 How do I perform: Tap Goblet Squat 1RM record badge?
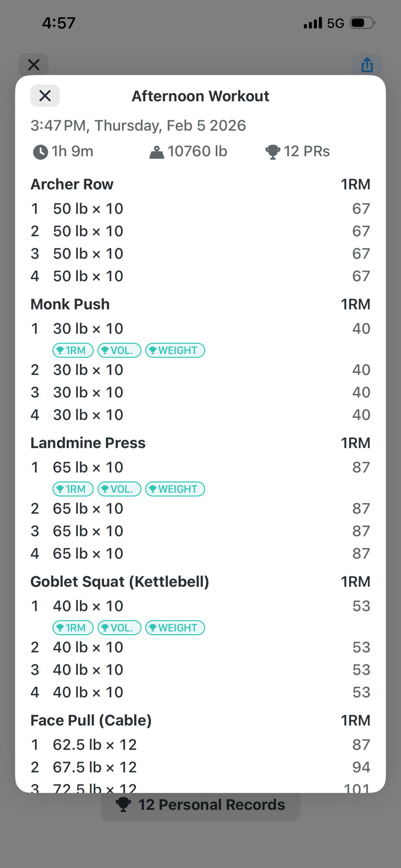(x=73, y=628)
